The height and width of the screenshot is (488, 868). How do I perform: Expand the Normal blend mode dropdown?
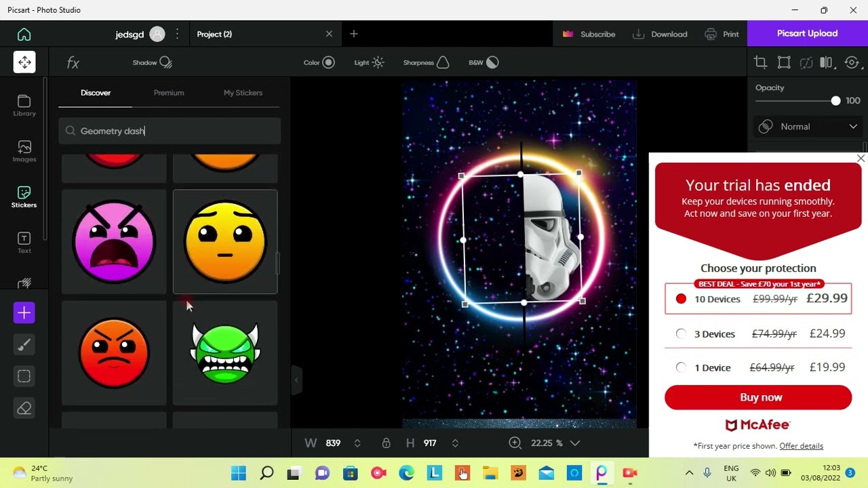(x=853, y=127)
